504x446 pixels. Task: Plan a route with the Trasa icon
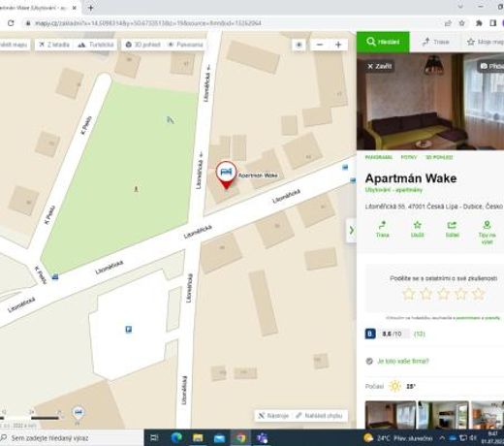tap(383, 229)
